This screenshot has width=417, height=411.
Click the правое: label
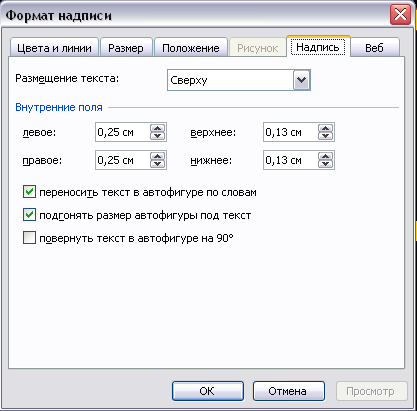click(42, 161)
